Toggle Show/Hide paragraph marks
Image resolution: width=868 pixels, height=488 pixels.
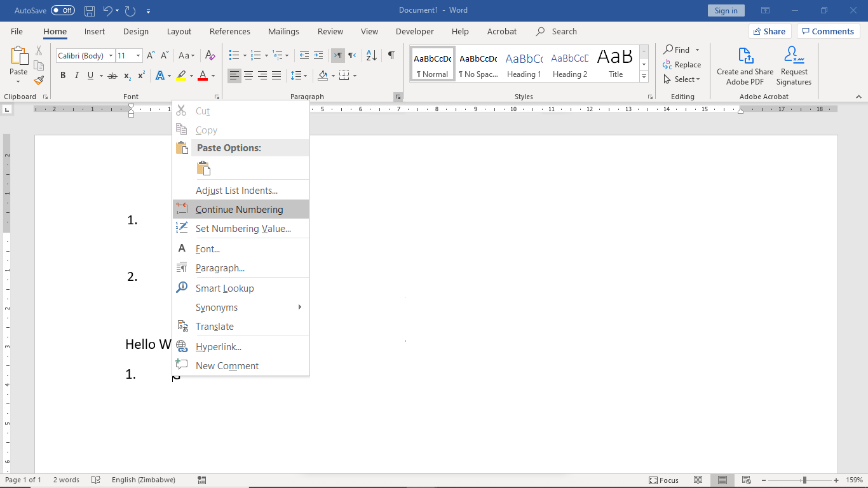point(391,56)
